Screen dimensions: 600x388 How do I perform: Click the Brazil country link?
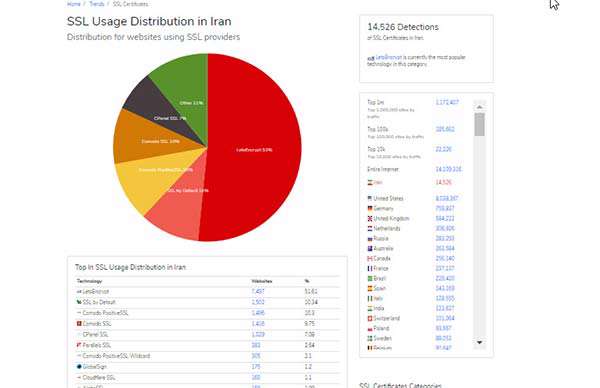pos(380,278)
